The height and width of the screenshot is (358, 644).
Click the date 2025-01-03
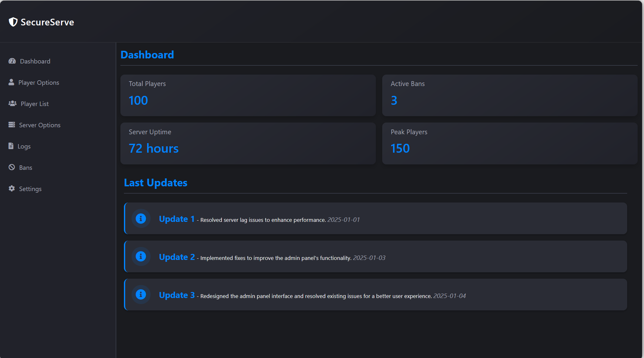[369, 258]
